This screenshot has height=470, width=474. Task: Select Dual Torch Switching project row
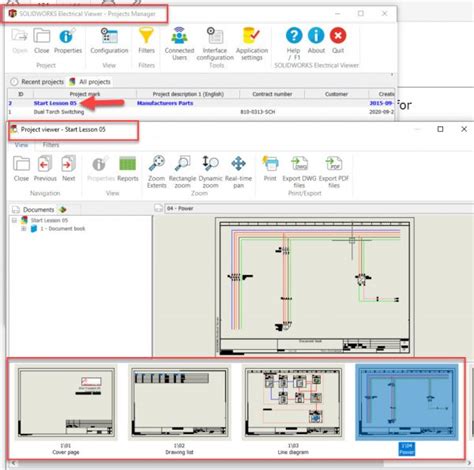201,112
